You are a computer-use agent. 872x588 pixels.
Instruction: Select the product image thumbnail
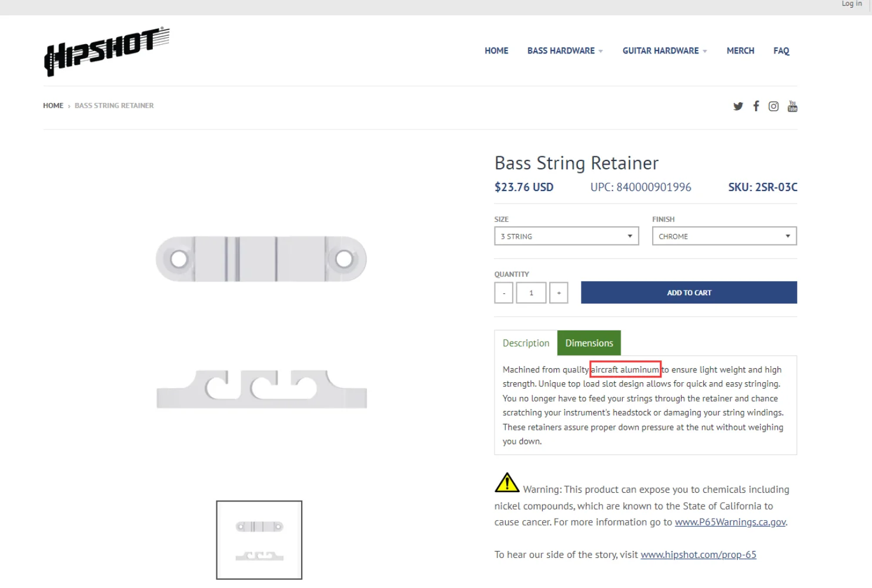259,540
